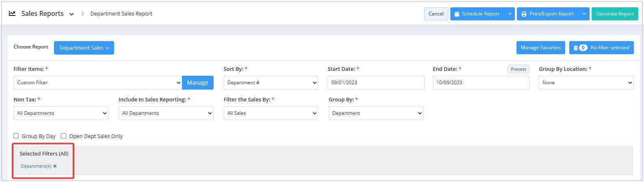Click the Generate Report button
The image size is (644, 182).
(x=615, y=14)
